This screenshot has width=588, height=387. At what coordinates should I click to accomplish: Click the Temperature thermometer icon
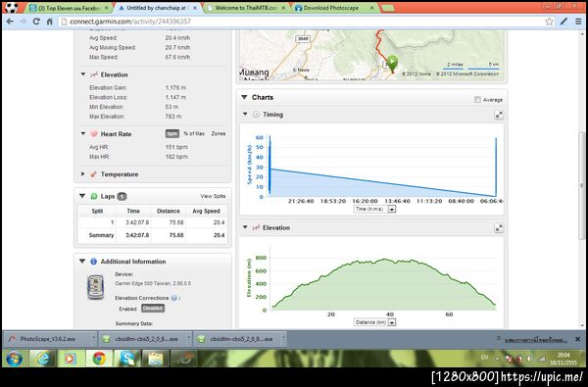click(x=93, y=174)
